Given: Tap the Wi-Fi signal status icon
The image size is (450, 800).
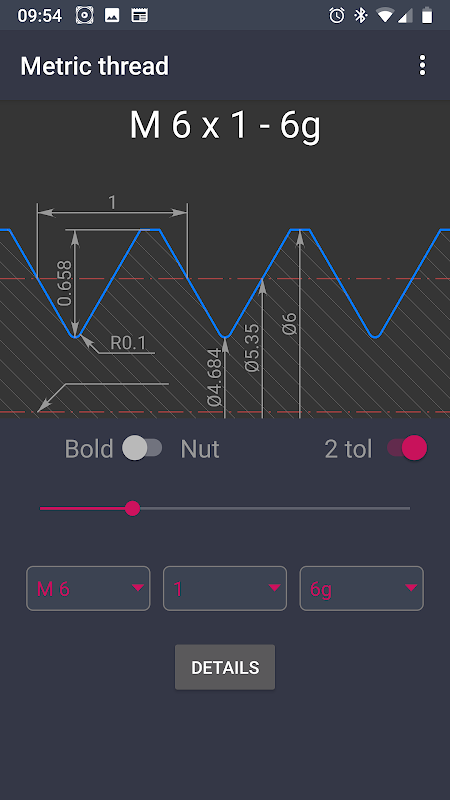Looking at the screenshot, I should click(x=385, y=16).
